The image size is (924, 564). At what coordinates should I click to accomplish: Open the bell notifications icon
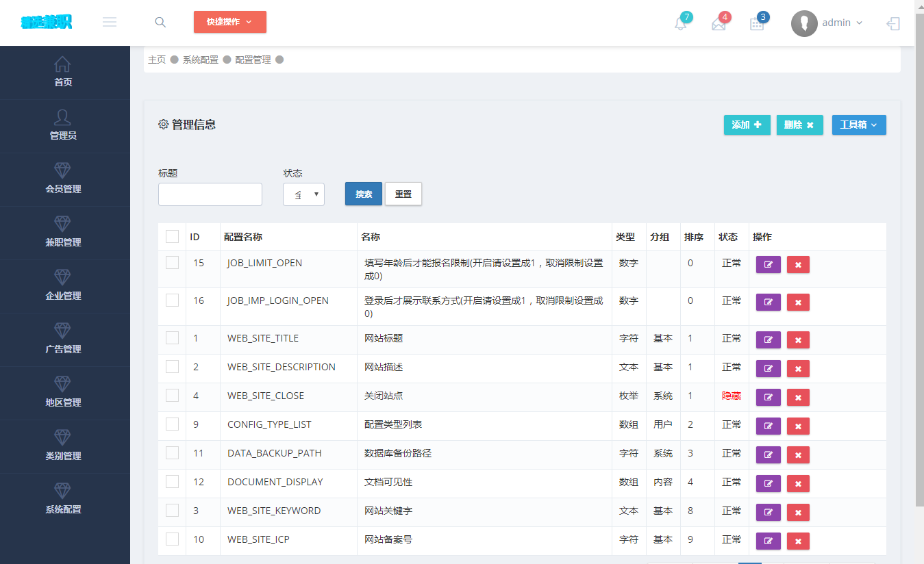(680, 24)
